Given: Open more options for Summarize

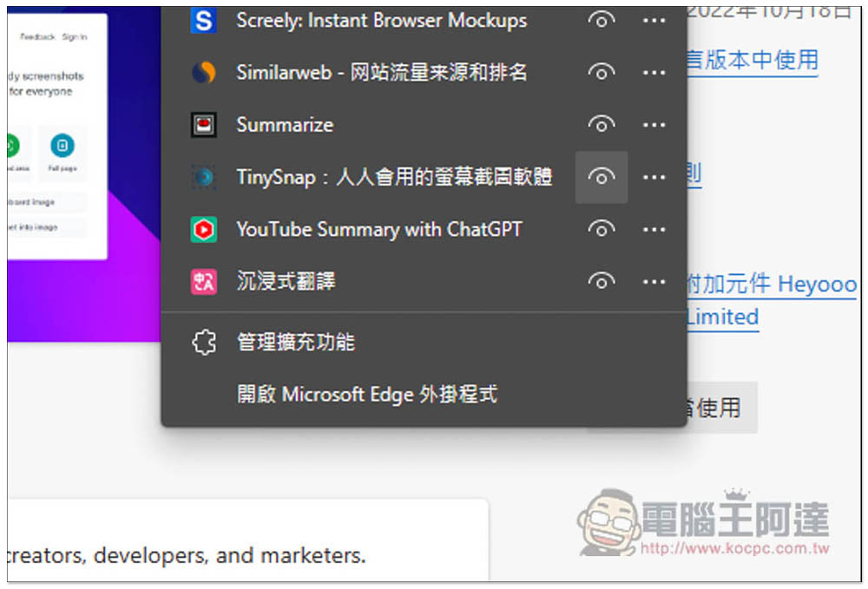Looking at the screenshot, I should click(654, 124).
